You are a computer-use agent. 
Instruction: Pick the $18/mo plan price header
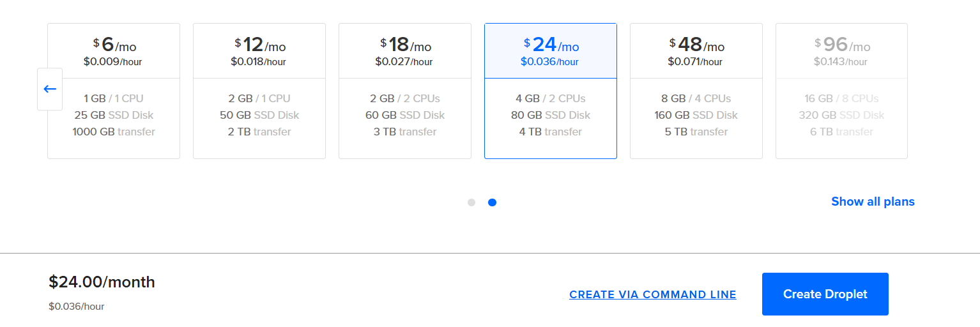coord(405,51)
